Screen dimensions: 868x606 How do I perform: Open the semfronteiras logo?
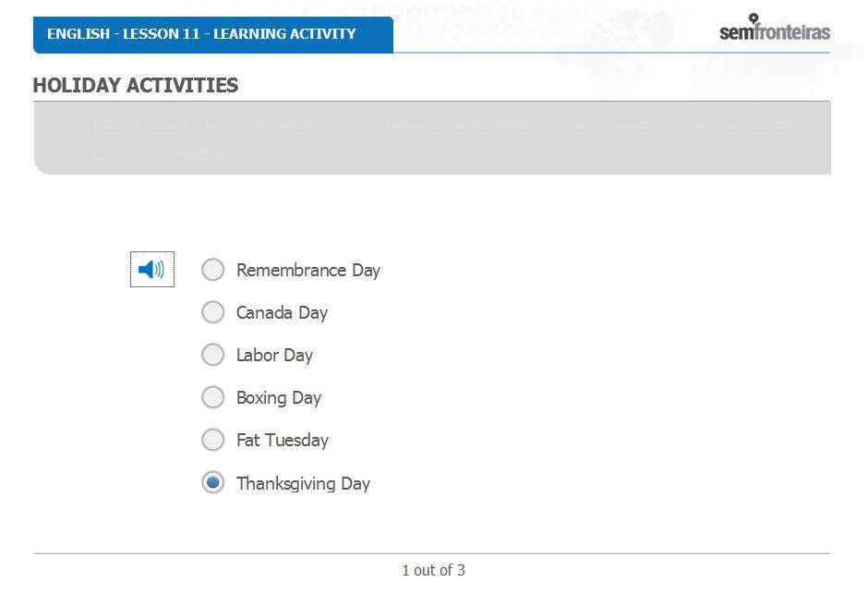[775, 28]
